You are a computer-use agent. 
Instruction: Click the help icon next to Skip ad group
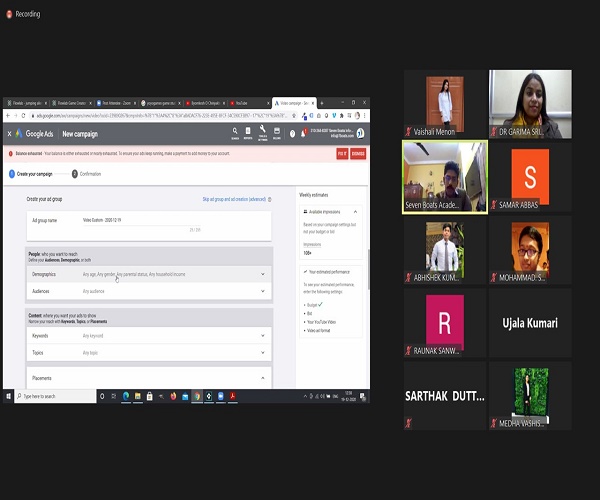(270, 199)
